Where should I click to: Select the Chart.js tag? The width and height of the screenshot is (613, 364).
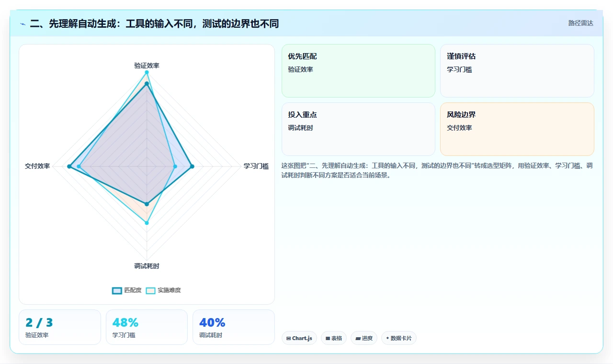[299, 338]
